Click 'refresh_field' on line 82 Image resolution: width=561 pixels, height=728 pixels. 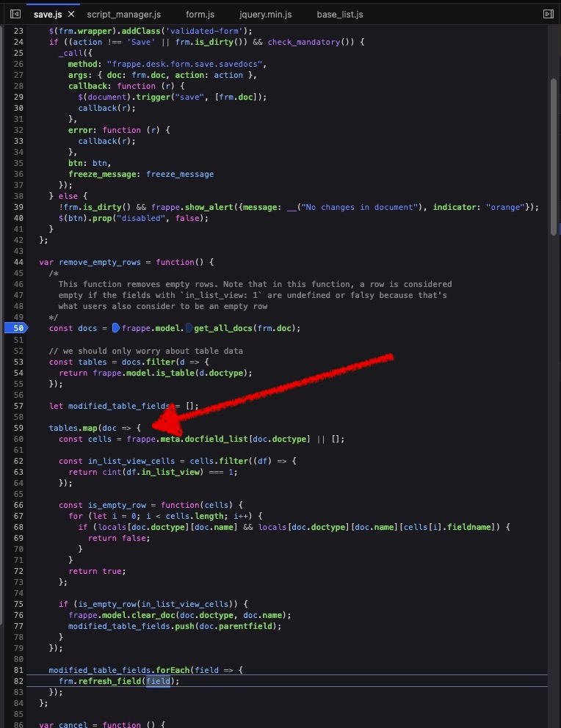109,681
